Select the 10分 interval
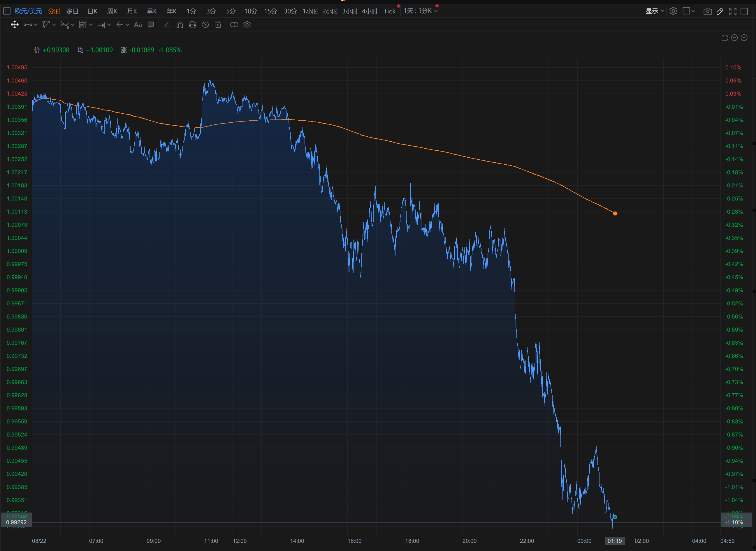Image resolution: width=756 pixels, height=551 pixels. [x=251, y=11]
